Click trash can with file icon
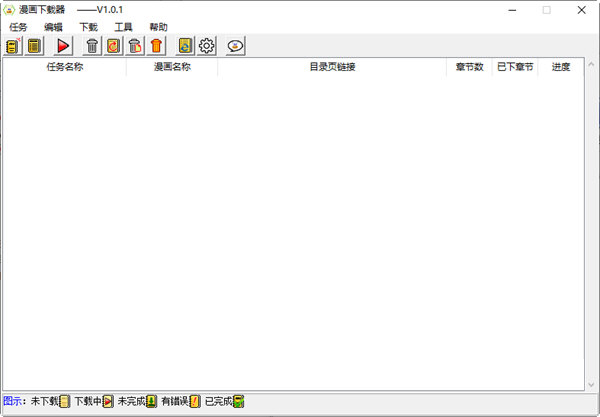Screen dimensions: 600x417 (x=135, y=46)
